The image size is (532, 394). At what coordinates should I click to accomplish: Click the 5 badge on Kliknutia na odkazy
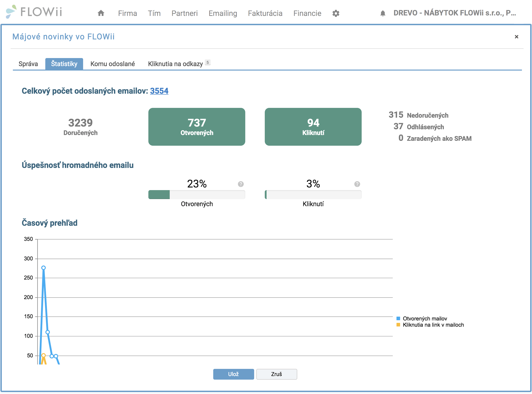pos(208,62)
